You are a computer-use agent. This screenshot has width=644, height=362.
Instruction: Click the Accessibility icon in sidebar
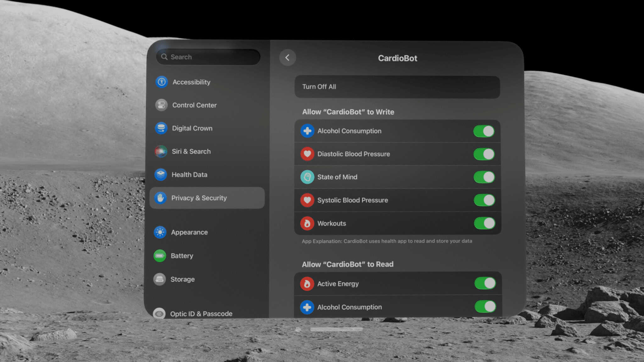[x=162, y=82]
